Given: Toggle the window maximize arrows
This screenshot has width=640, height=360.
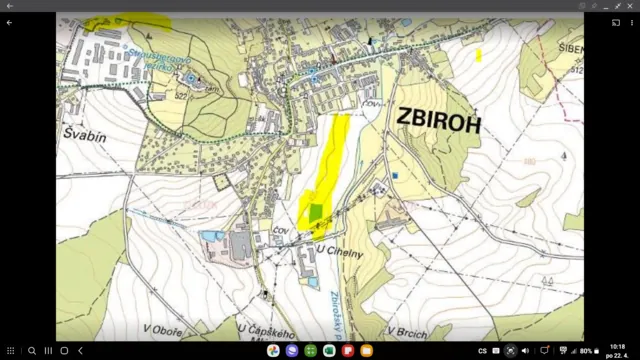Looking at the screenshot, I should coord(618,6).
